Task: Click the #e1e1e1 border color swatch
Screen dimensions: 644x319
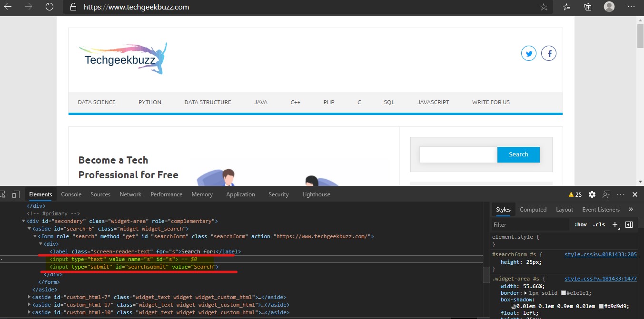Action: (x=564, y=293)
